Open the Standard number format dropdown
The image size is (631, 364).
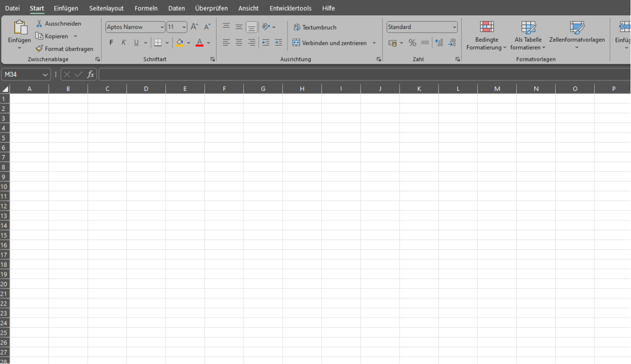coord(454,27)
